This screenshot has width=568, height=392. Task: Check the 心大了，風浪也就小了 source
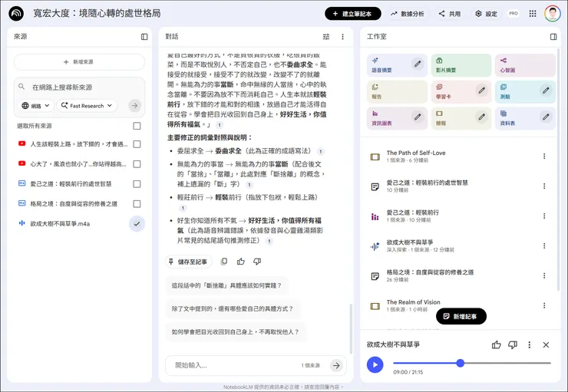click(137, 164)
